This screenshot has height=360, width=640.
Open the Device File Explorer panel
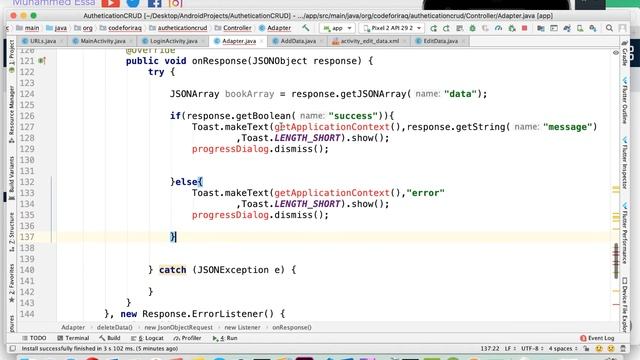(x=624, y=304)
